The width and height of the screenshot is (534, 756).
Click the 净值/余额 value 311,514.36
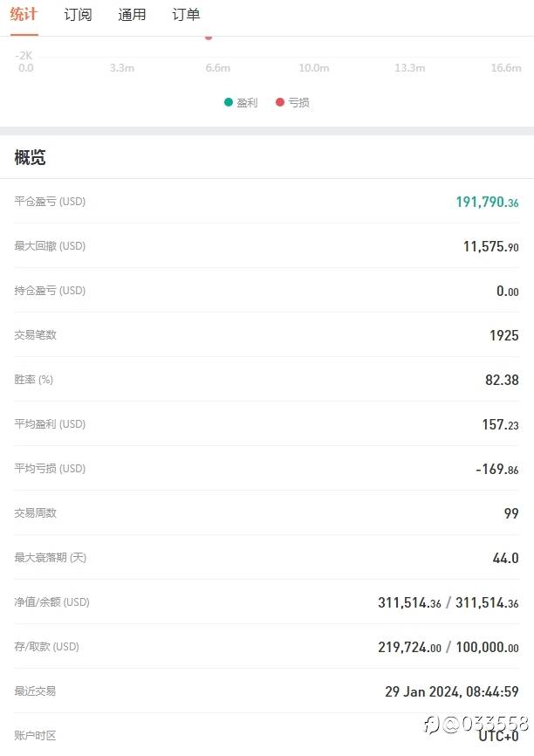[x=409, y=603]
